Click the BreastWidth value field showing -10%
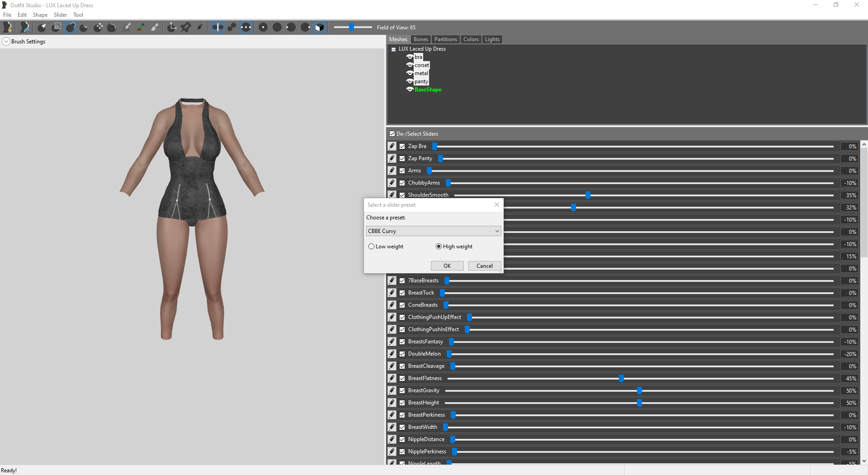Viewport: 868px width, 475px height. click(x=849, y=427)
